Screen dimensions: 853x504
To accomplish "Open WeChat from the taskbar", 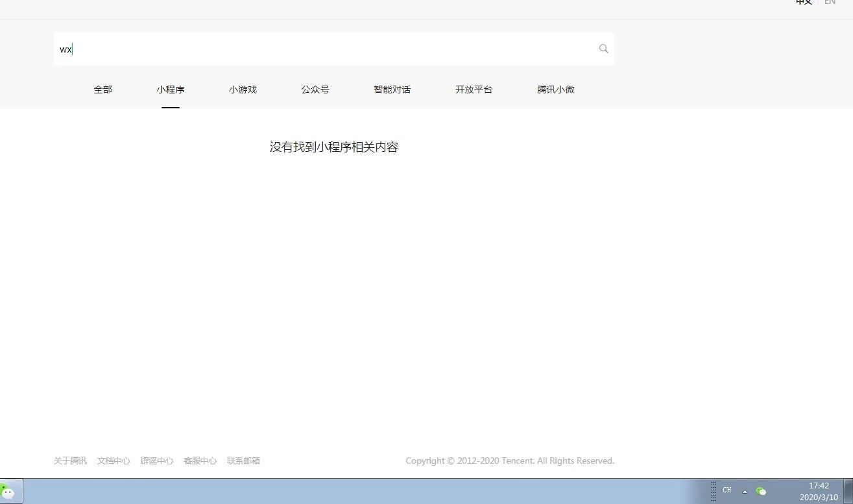I will coord(10,491).
